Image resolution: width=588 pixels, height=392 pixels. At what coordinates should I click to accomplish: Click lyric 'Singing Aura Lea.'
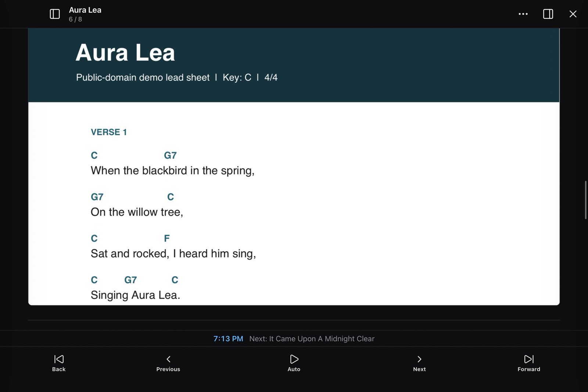click(135, 295)
